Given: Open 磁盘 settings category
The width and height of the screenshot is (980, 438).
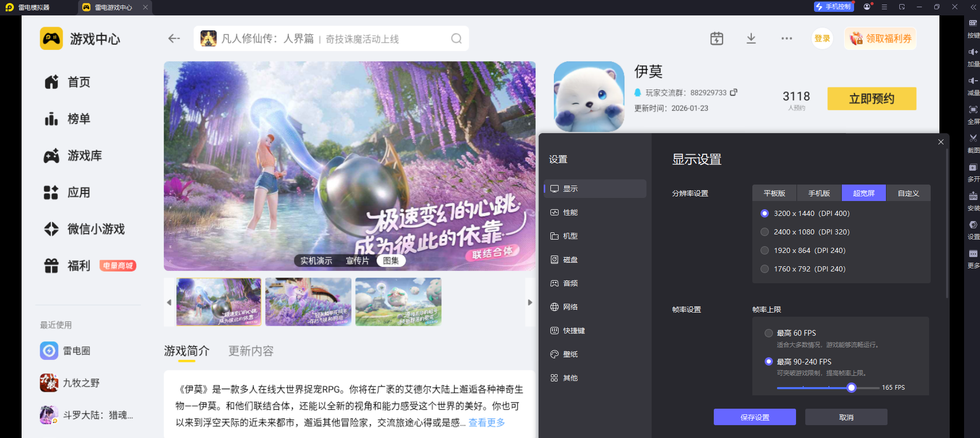Looking at the screenshot, I should [595, 260].
